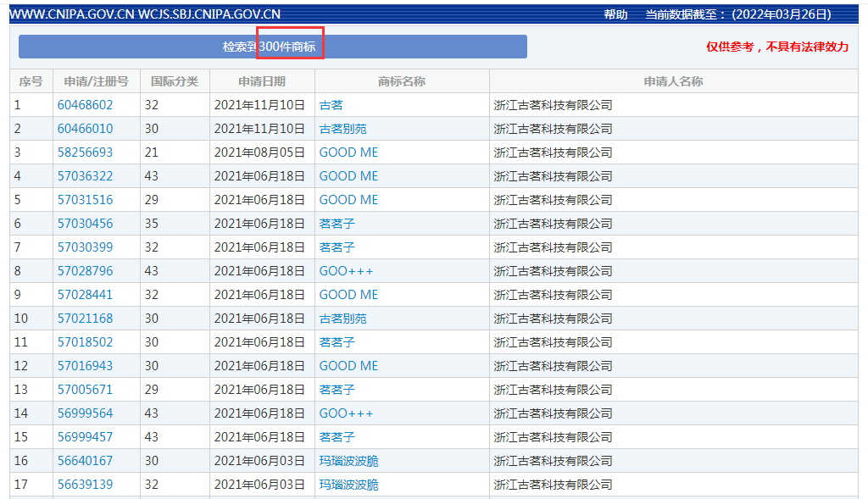Open application number 57030456
The image size is (868, 499).
(x=86, y=224)
